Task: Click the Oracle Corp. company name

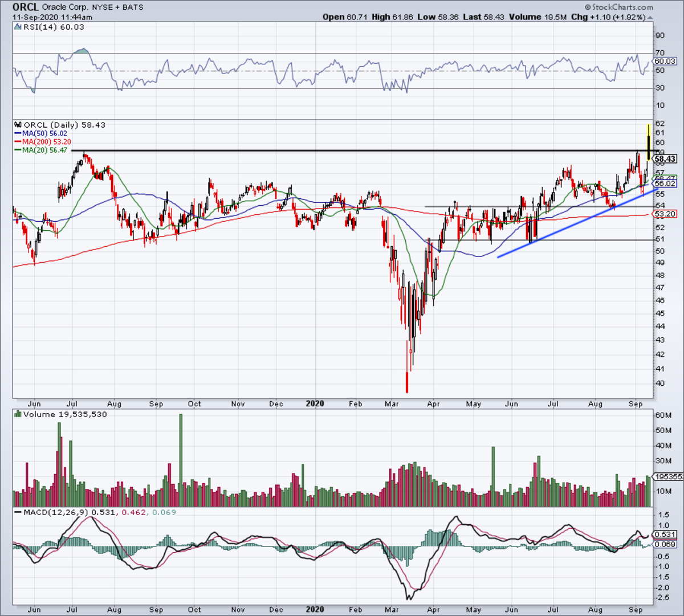Action: (65, 8)
